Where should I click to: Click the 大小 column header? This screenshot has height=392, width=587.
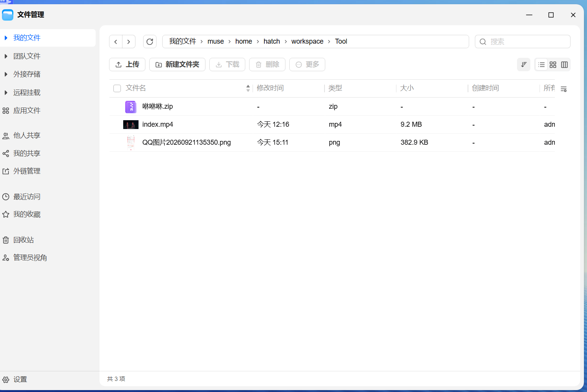pos(407,88)
